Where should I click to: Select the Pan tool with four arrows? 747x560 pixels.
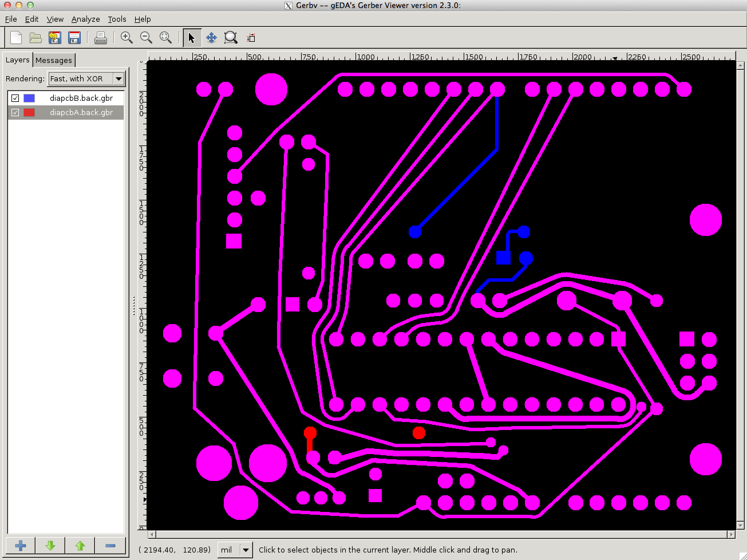pos(211,38)
